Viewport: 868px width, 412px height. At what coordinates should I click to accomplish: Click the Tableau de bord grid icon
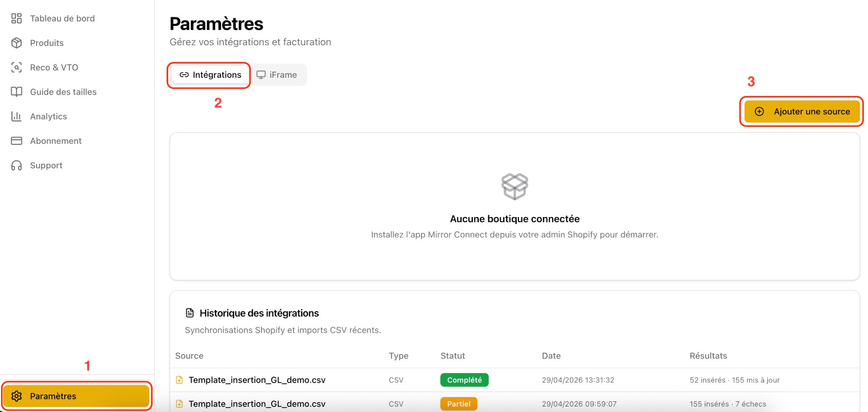(16, 19)
